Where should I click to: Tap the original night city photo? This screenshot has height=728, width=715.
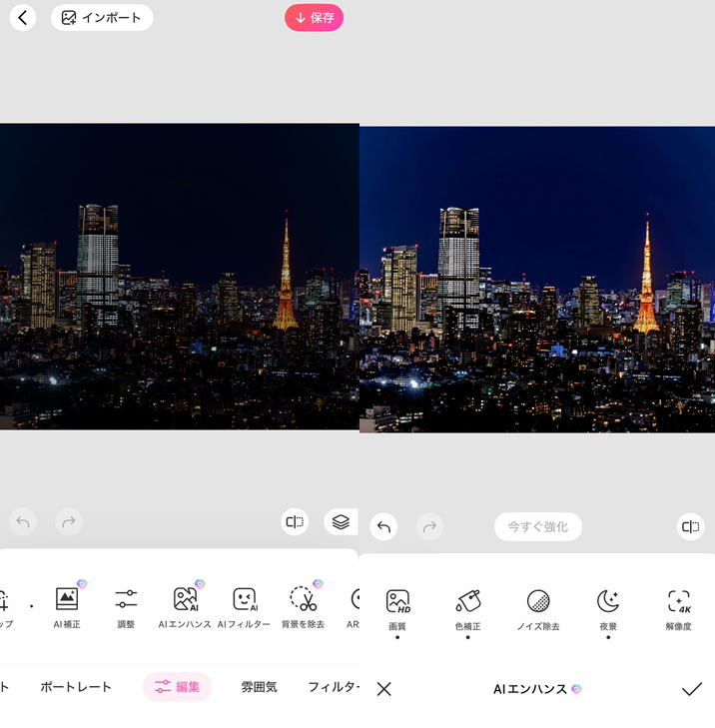coord(180,277)
